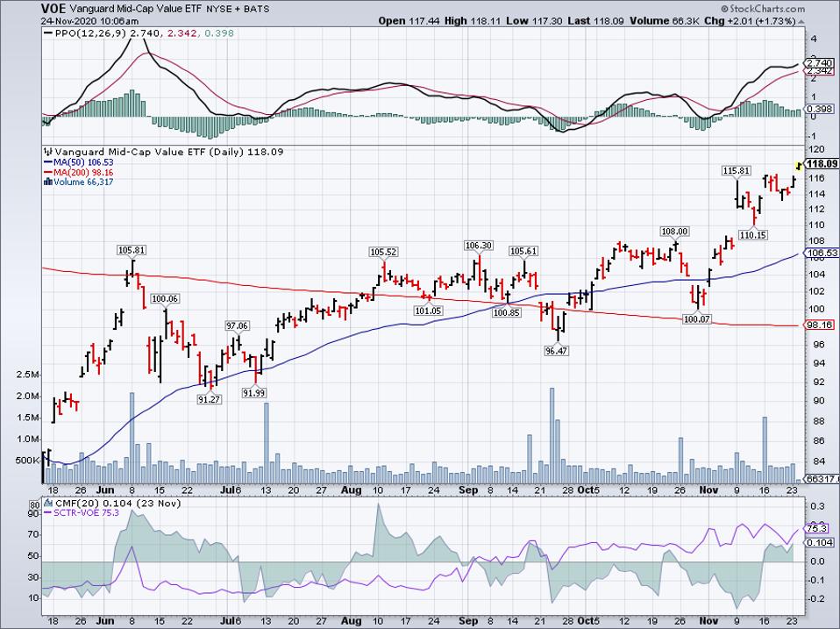Click the MA(50) end tag 106.53
The height and width of the screenshot is (629, 840).
[822, 253]
